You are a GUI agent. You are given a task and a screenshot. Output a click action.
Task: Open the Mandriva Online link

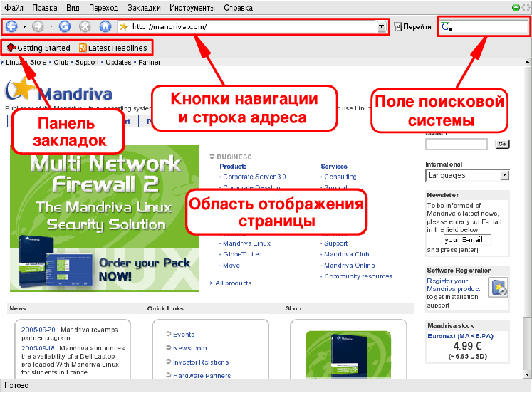point(350,266)
